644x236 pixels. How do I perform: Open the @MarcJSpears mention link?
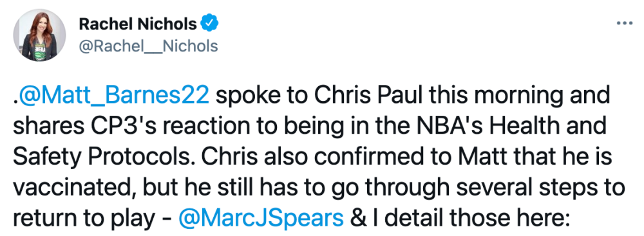click(261, 217)
